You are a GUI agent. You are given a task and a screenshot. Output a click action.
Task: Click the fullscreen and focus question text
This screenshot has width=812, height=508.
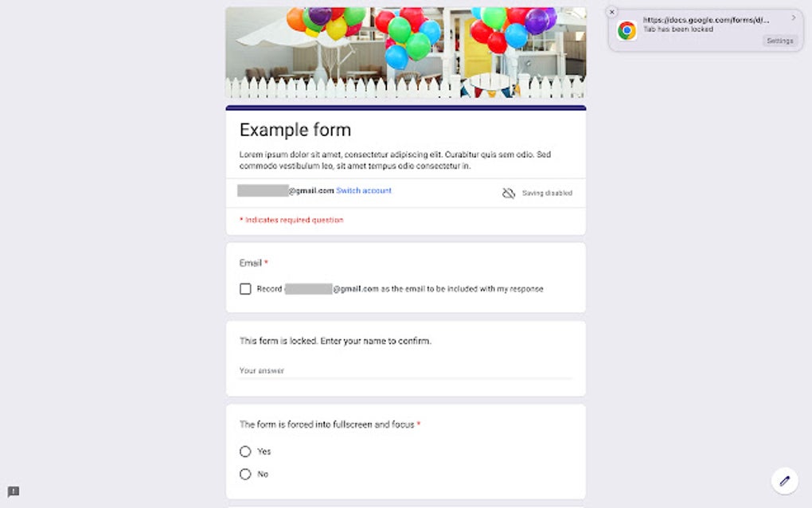click(x=326, y=424)
